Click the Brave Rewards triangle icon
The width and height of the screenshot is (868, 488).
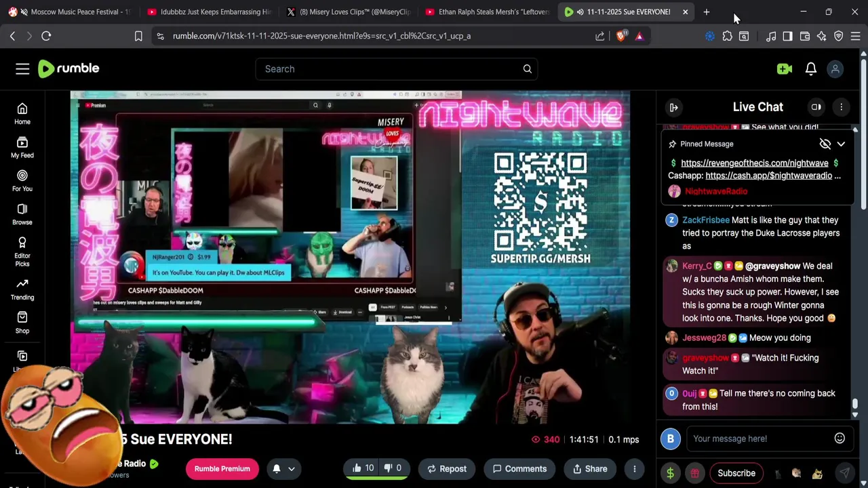639,36
